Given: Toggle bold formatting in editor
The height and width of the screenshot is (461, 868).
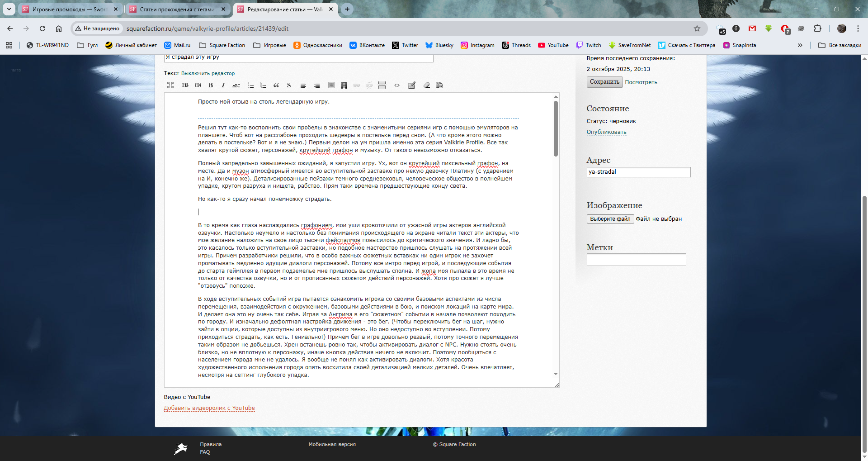Looking at the screenshot, I should (211, 85).
